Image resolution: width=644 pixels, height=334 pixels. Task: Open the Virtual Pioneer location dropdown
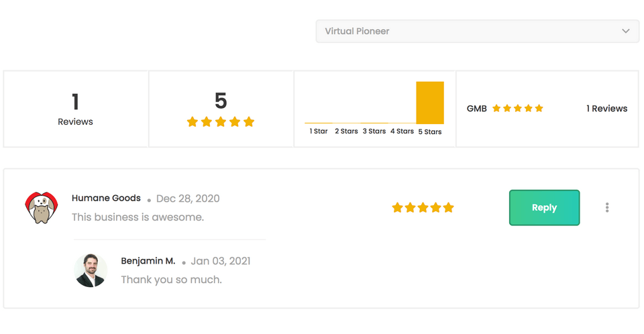click(477, 32)
